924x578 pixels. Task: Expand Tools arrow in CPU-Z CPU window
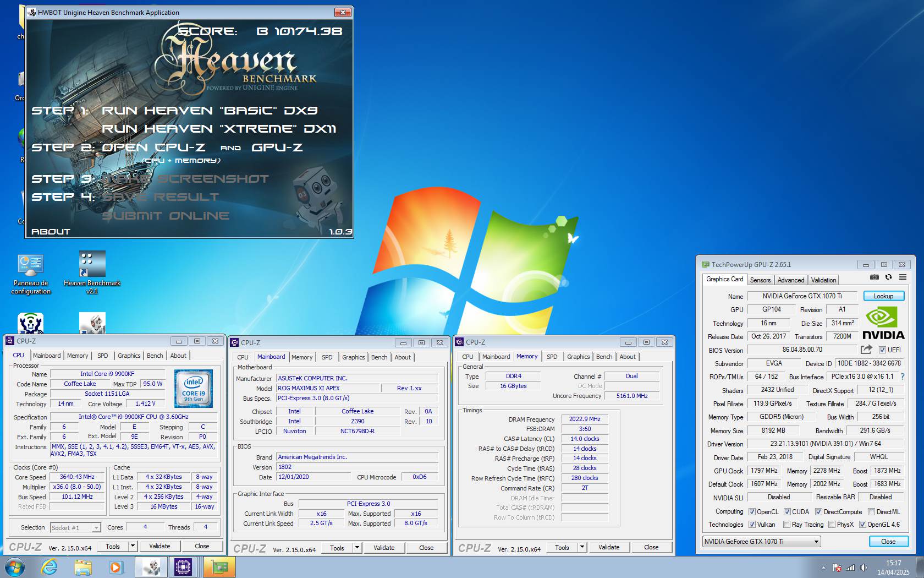(133, 546)
